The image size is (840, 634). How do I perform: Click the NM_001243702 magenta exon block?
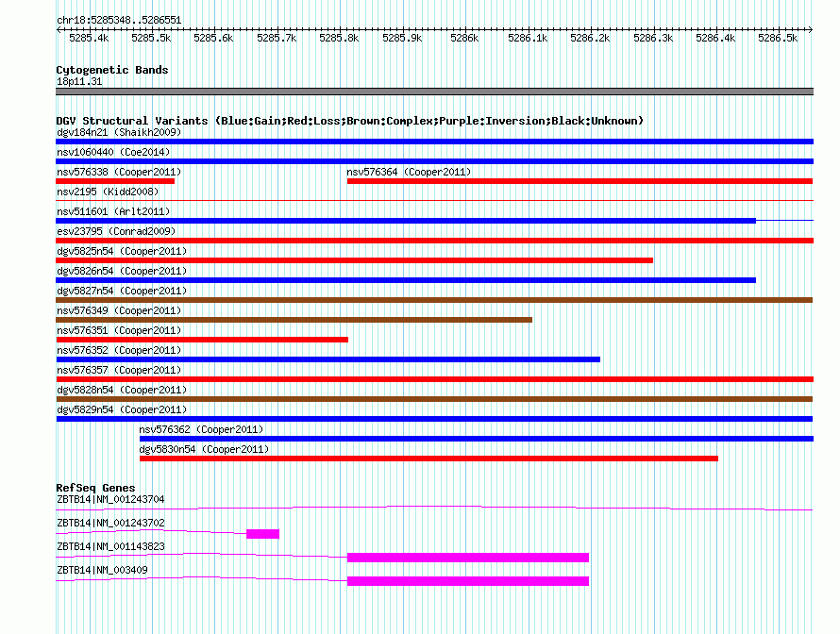coord(263,534)
